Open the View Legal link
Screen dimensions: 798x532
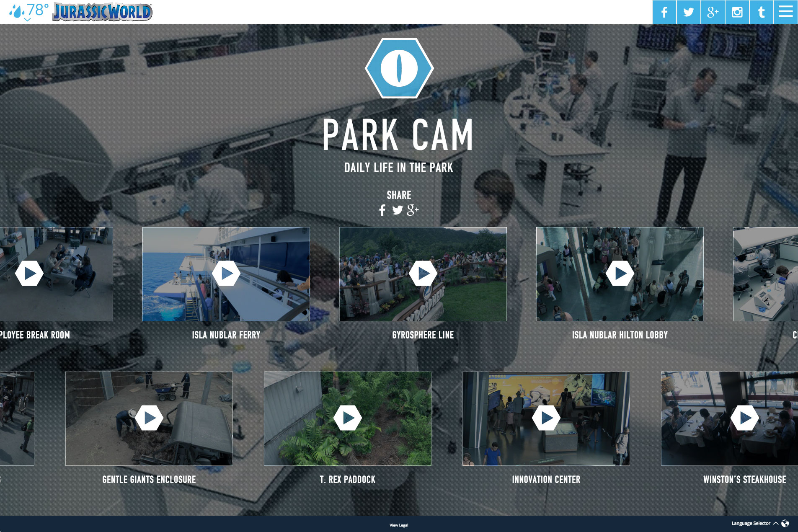click(399, 525)
